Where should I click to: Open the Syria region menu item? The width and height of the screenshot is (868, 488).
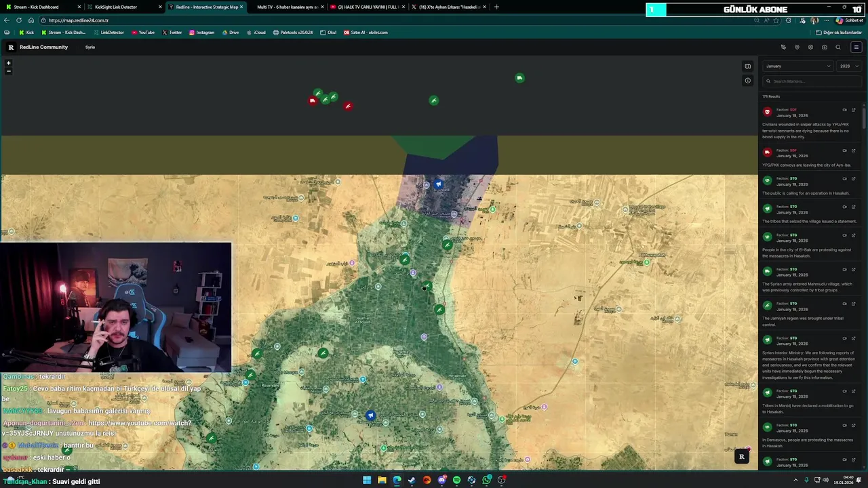90,47
